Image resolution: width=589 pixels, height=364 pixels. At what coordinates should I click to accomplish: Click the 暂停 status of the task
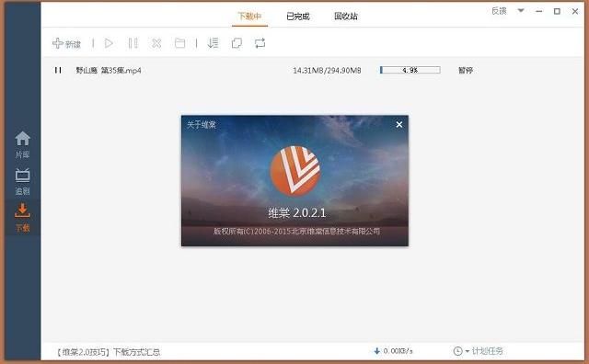[466, 70]
